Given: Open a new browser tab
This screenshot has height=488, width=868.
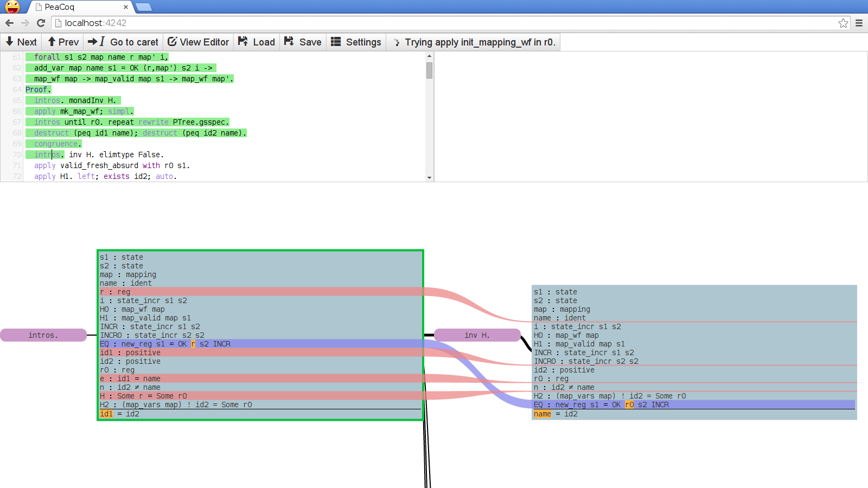Looking at the screenshot, I should click(x=143, y=7).
